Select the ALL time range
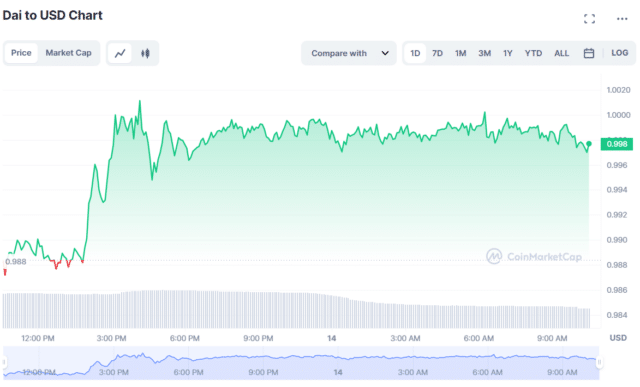640x387 pixels. pos(561,53)
